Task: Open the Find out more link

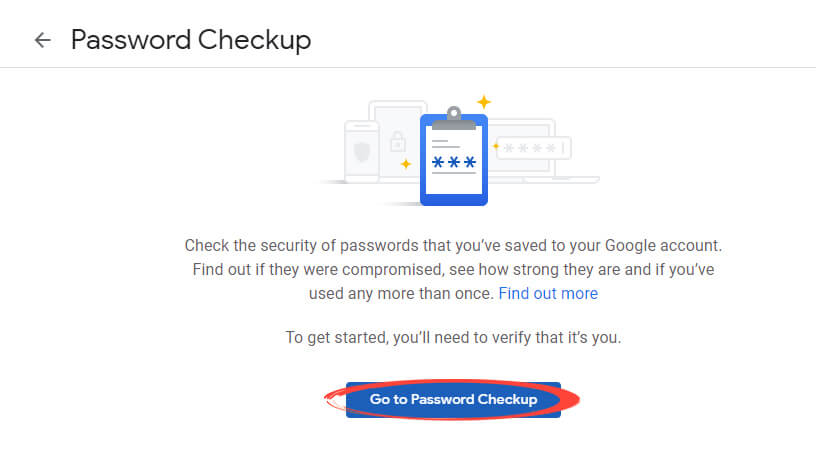Action: pyautogui.click(x=548, y=294)
